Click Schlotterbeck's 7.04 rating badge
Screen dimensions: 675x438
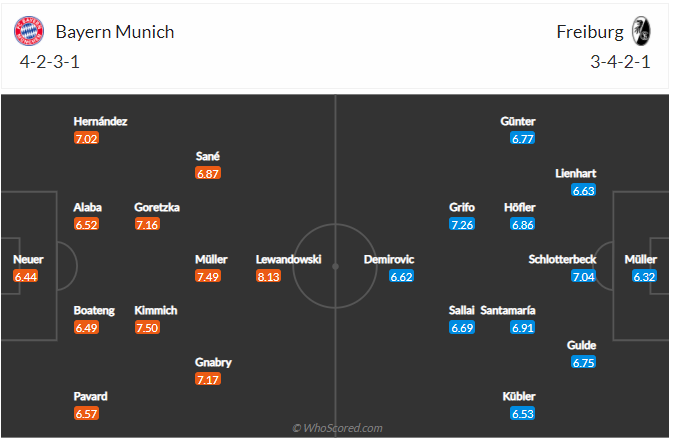583,276
